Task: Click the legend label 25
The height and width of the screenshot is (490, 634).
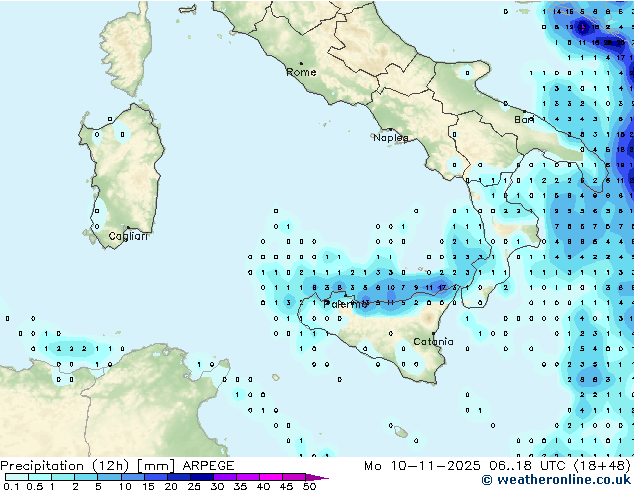Action: (194, 486)
